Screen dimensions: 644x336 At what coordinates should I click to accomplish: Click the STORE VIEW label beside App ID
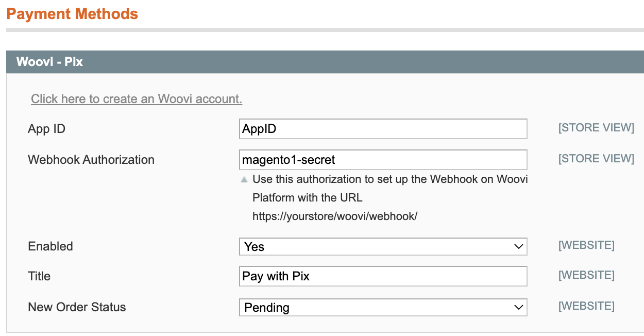pos(596,127)
